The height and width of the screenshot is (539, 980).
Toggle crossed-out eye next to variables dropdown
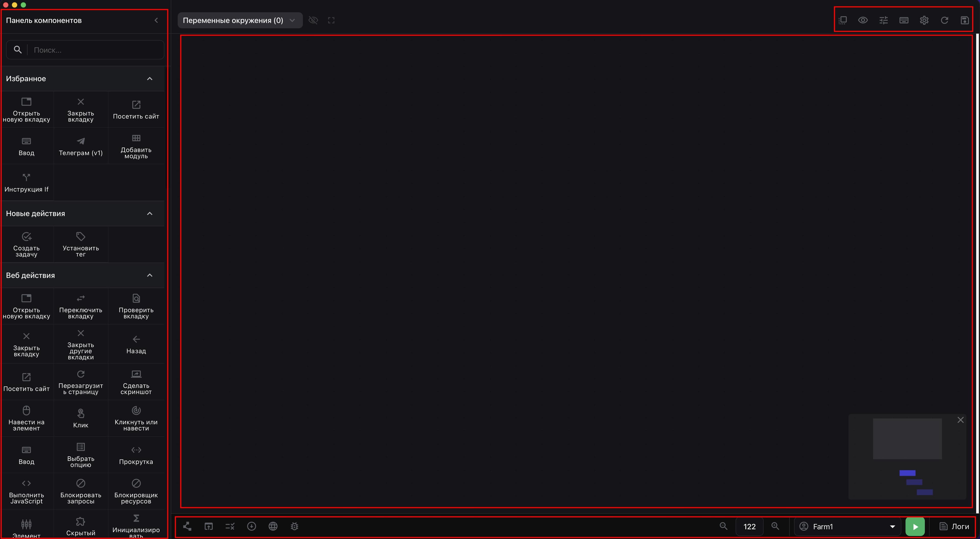[313, 20]
